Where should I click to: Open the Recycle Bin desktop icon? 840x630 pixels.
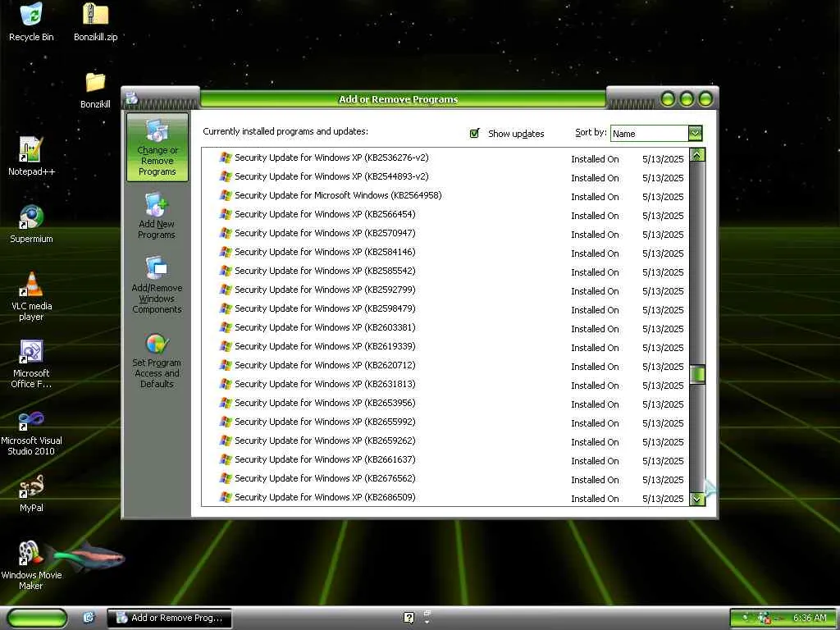(x=31, y=22)
